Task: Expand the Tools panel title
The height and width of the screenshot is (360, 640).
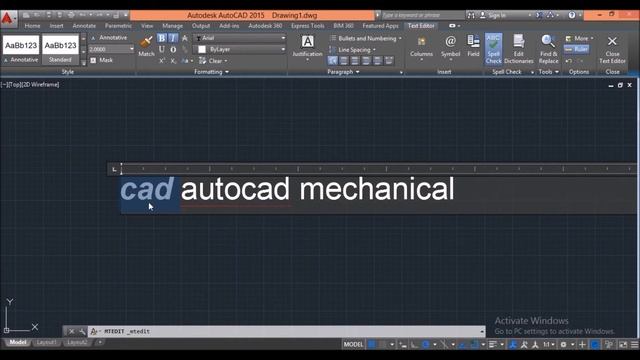Action: (548, 72)
